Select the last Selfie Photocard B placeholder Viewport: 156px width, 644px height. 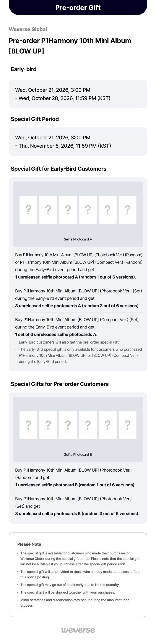[128, 425]
